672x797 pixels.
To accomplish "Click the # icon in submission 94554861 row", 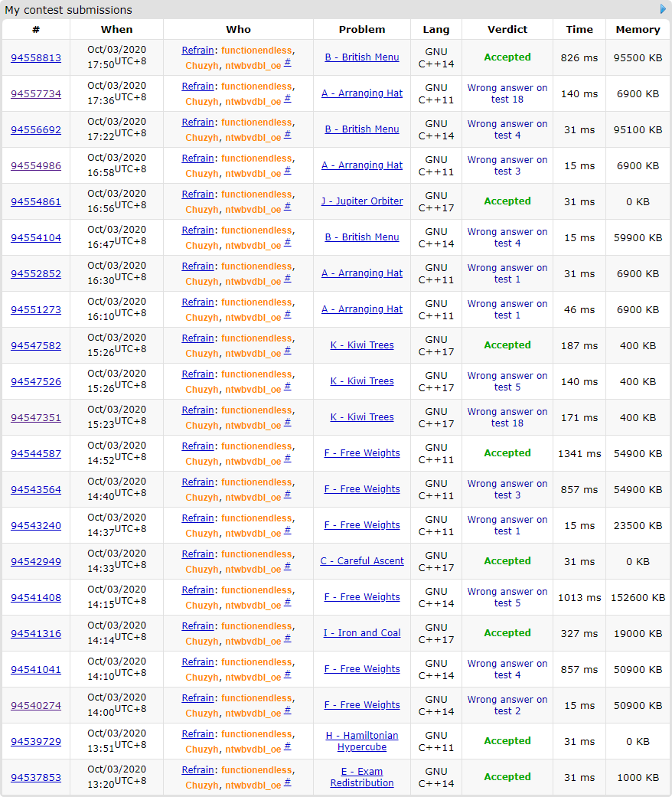I will point(287,206).
